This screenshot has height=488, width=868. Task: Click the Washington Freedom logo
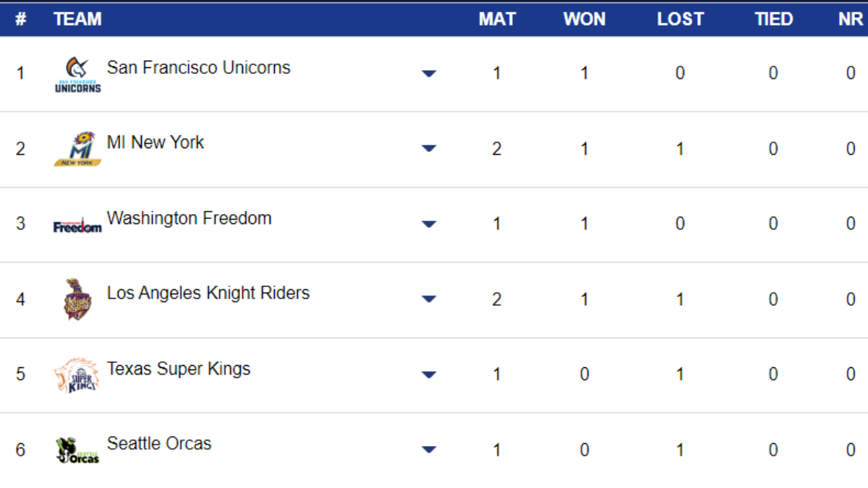click(x=77, y=225)
